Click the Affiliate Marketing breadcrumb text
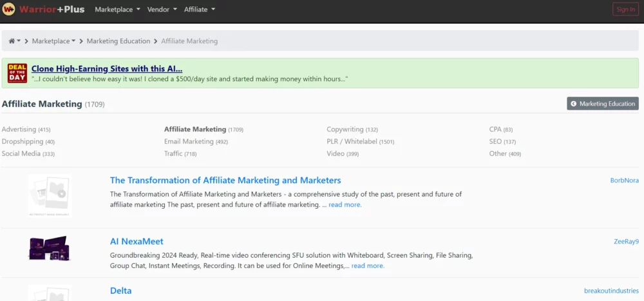The width and height of the screenshot is (644, 301). [189, 41]
